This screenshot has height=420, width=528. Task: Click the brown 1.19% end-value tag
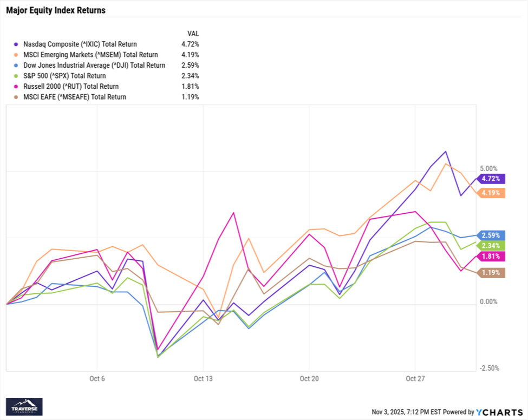[x=492, y=273]
